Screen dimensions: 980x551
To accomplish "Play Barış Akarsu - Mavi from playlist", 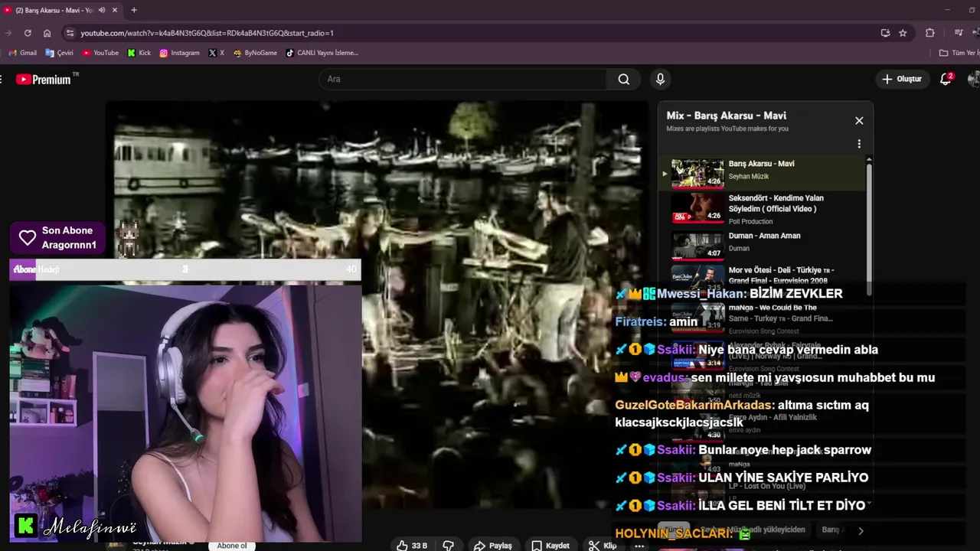I will click(763, 173).
